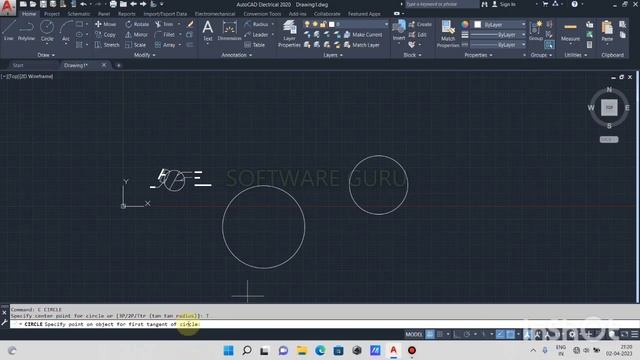Open the Schematic ribbon tab
Viewport: 640px width, 360px height.
tap(79, 14)
